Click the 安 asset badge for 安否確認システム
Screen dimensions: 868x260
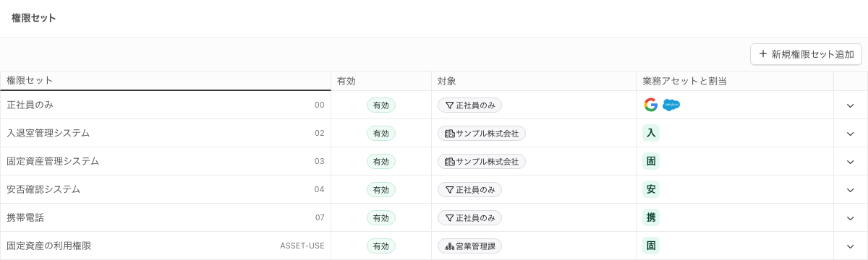click(x=651, y=189)
